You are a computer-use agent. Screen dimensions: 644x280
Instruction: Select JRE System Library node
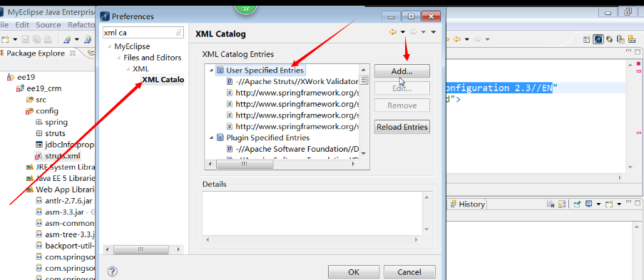61,167
